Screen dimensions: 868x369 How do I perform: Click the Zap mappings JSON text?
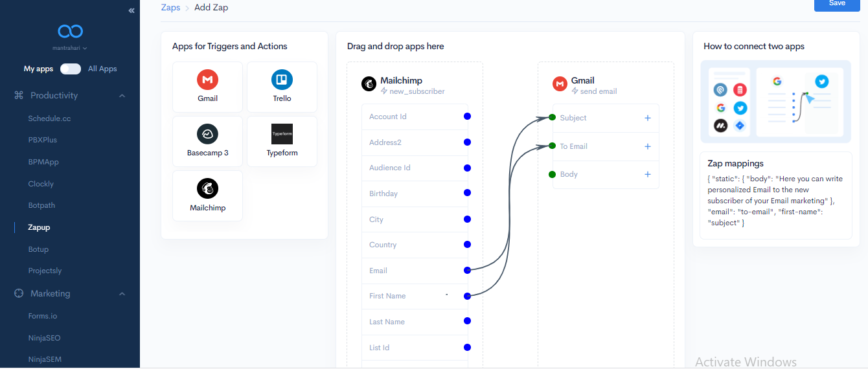point(775,201)
